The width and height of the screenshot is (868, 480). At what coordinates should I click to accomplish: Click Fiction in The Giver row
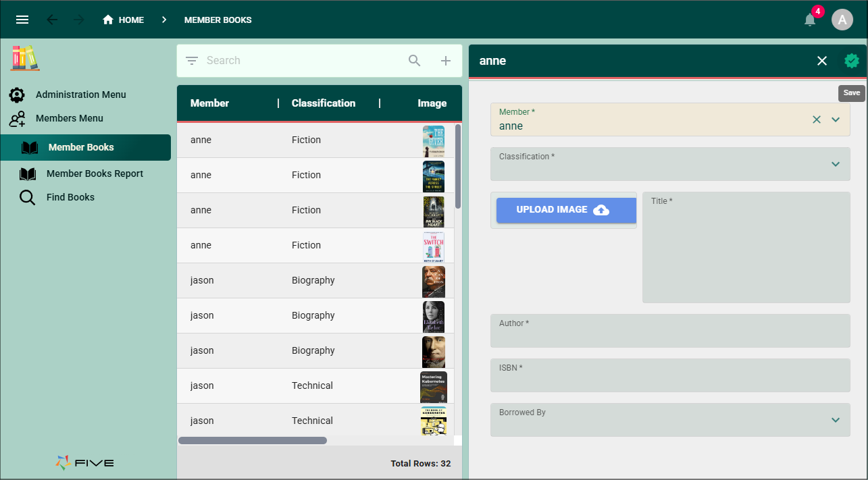click(x=306, y=140)
